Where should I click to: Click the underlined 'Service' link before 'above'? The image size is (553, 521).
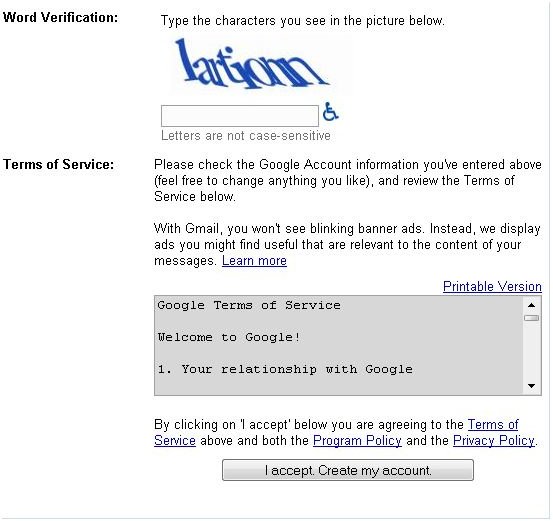[175, 441]
